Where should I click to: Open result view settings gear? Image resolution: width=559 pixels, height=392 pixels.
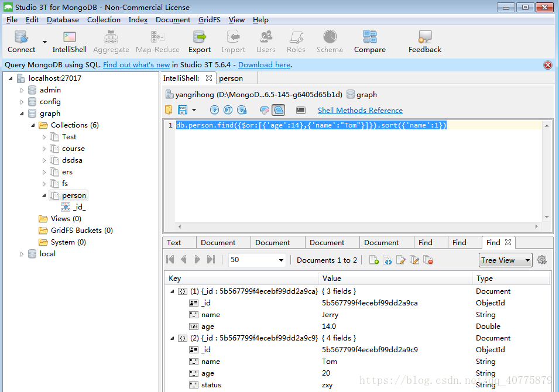click(542, 260)
